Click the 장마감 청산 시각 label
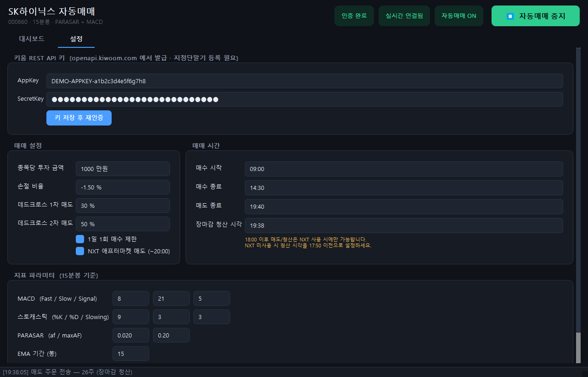588x377 pixels. (219, 224)
